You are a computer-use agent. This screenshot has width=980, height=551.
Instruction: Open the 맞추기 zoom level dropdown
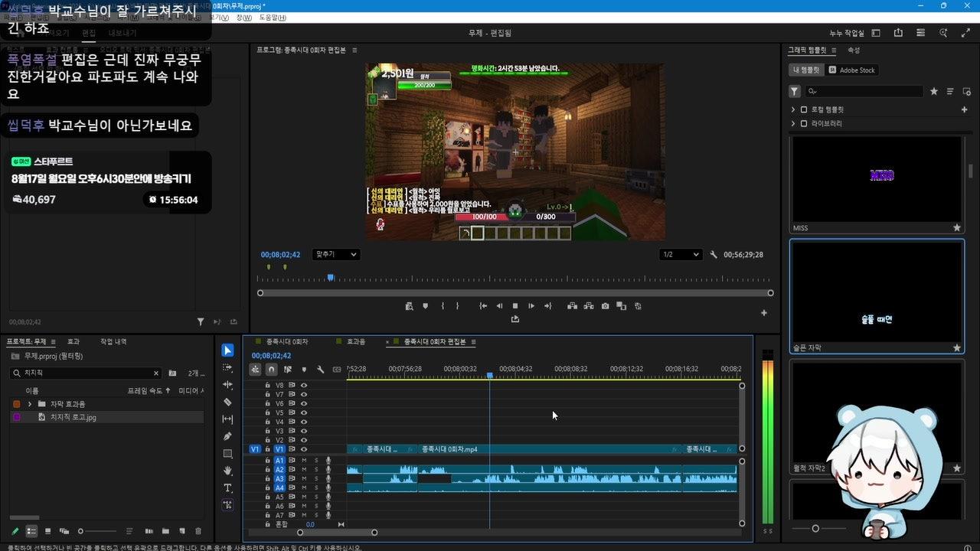[336, 255]
